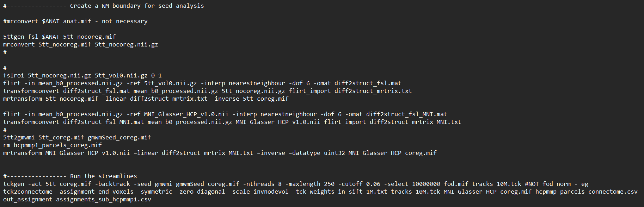Click the 'Create a WM boundary' comment line

point(104,6)
